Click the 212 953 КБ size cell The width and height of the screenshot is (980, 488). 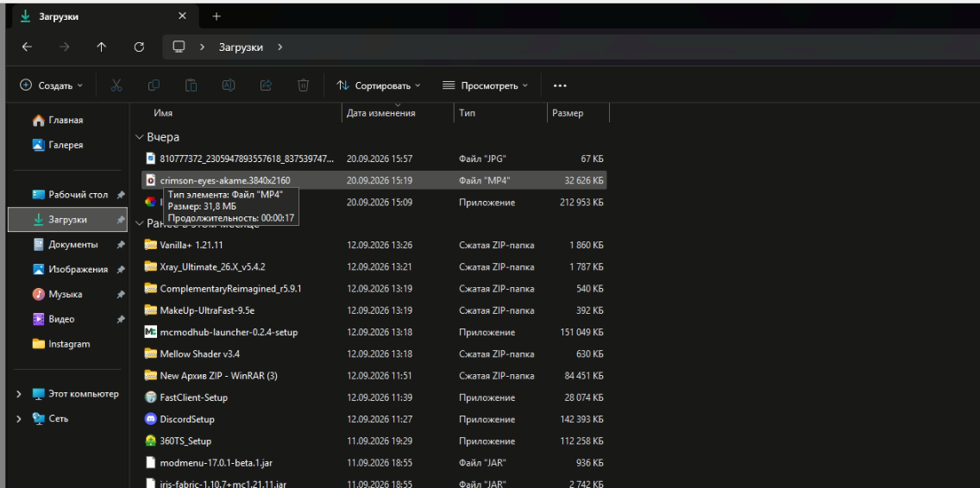[581, 203]
